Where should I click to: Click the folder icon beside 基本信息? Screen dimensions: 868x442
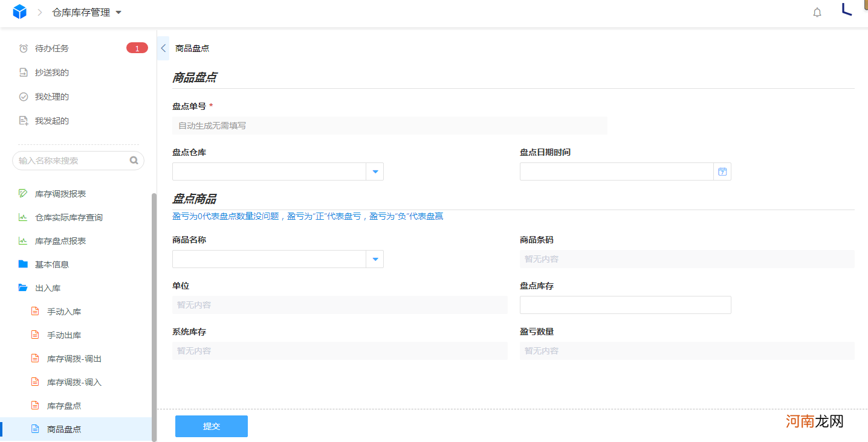pyautogui.click(x=23, y=264)
